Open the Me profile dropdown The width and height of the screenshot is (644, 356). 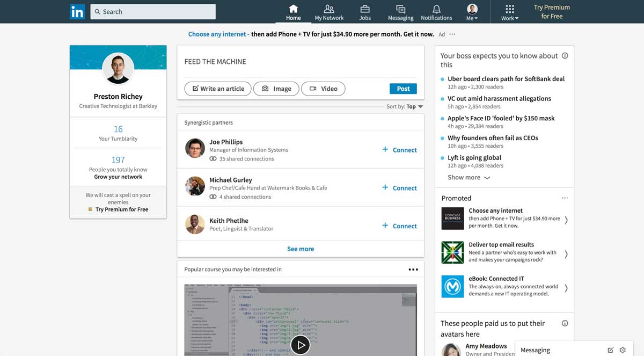tap(472, 12)
